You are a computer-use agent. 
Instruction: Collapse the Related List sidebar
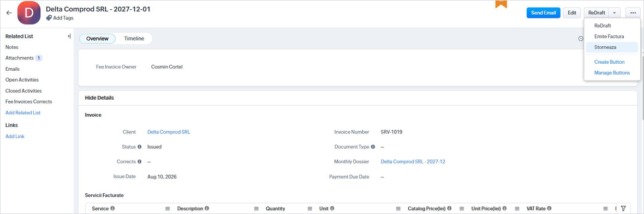pyautogui.click(x=69, y=36)
